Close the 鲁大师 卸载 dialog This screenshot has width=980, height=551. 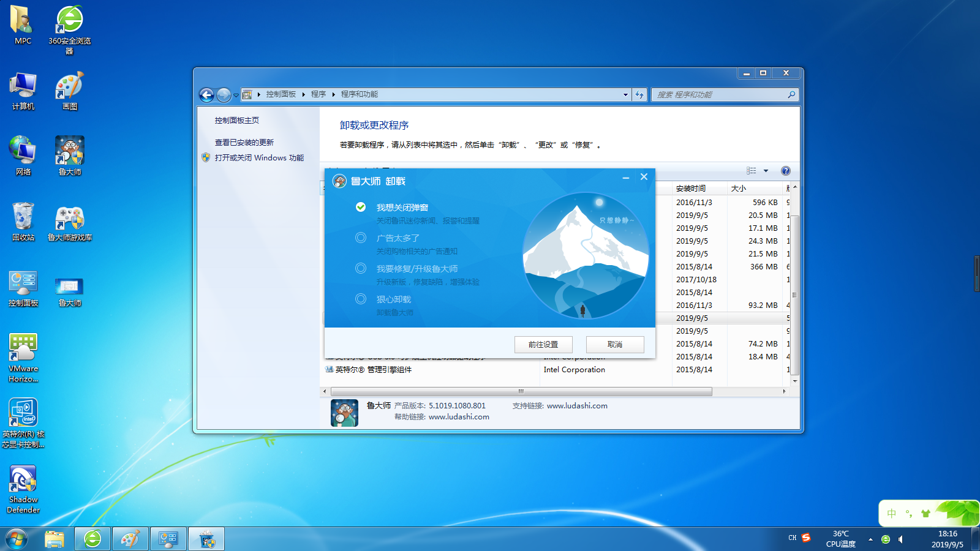coord(644,177)
